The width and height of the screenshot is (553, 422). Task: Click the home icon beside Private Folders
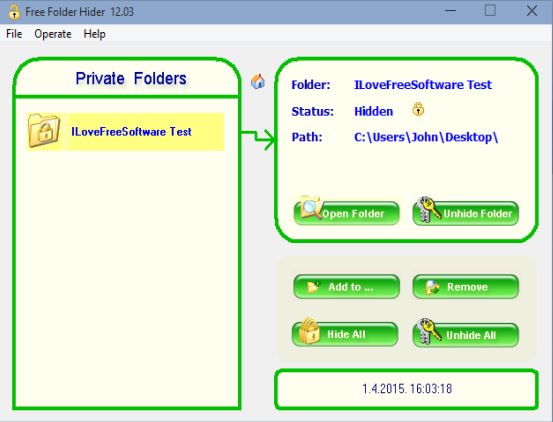[258, 81]
